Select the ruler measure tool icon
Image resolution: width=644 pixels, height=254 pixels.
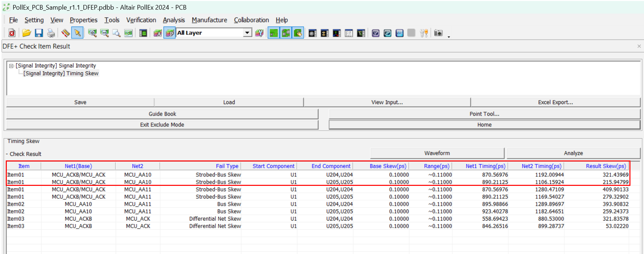[65, 33]
